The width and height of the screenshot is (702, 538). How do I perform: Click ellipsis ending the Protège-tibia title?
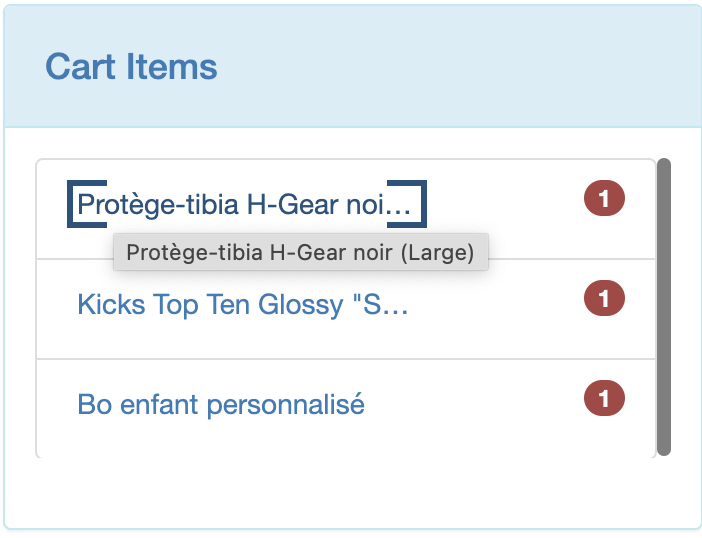tap(399, 207)
